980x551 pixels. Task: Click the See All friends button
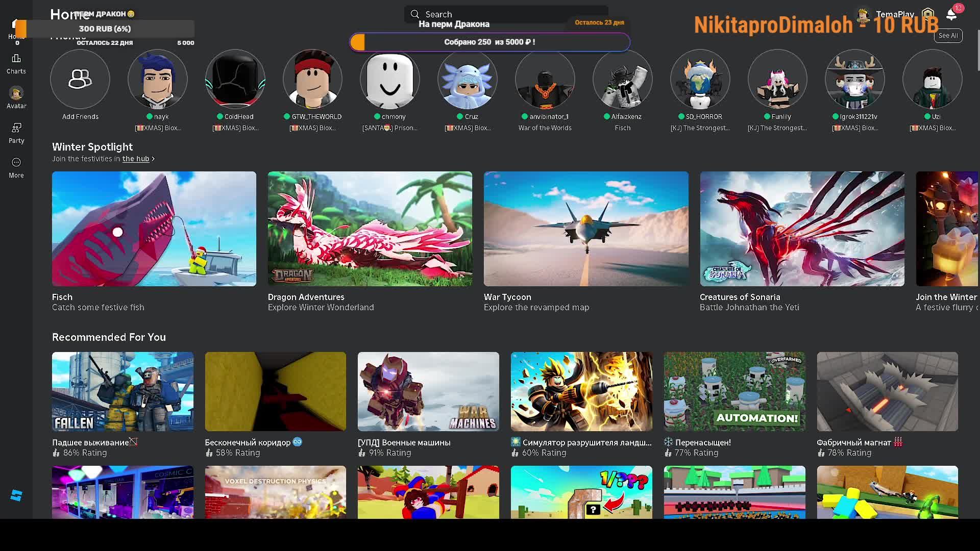pyautogui.click(x=948, y=35)
